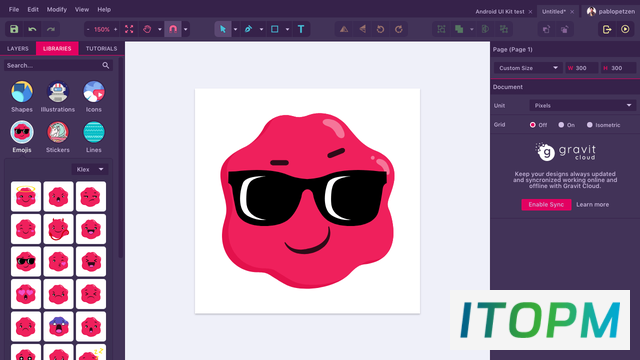Click the search magnifier icon
This screenshot has width=640, height=360.
106,65
